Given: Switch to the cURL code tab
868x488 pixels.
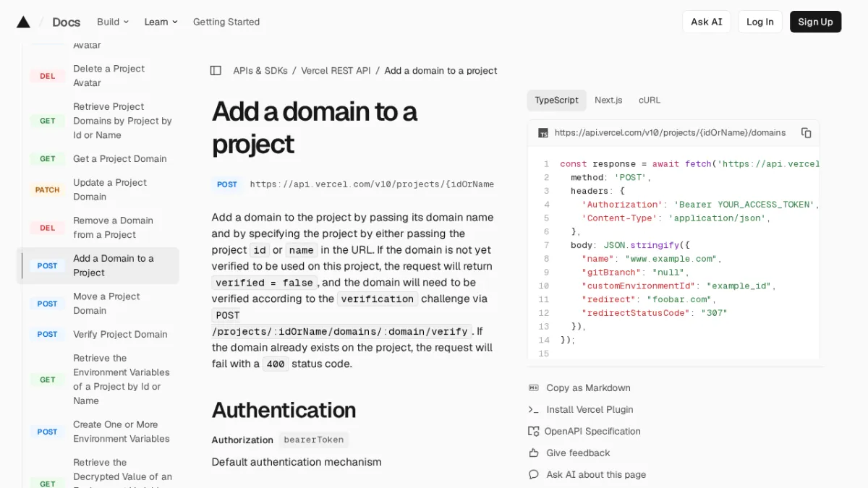Looking at the screenshot, I should [x=650, y=100].
